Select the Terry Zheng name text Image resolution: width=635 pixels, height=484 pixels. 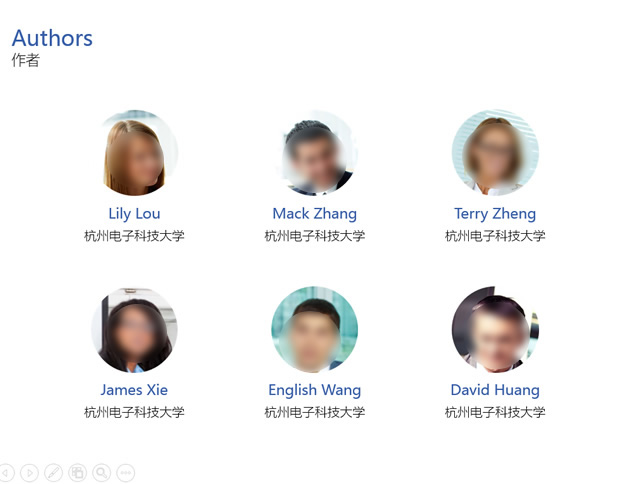(495, 214)
